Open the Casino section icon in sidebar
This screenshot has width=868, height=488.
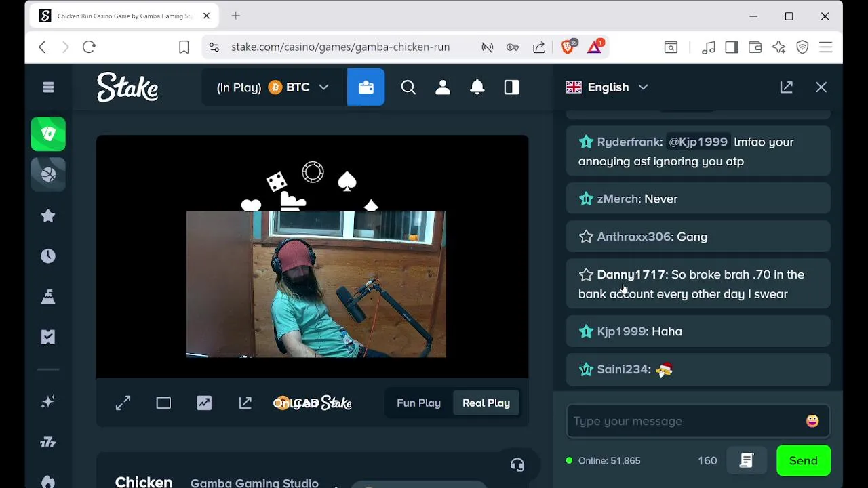48,134
